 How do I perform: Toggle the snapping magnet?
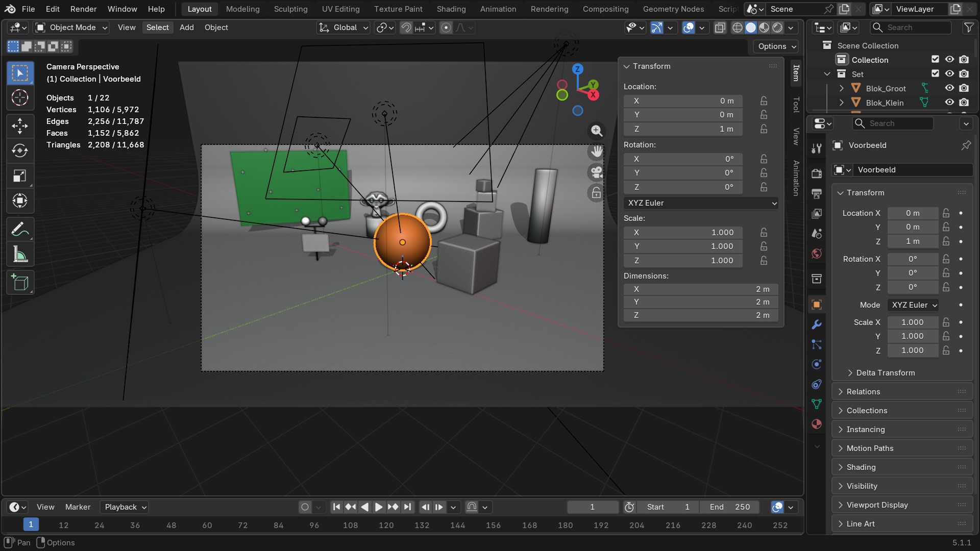pos(406,28)
